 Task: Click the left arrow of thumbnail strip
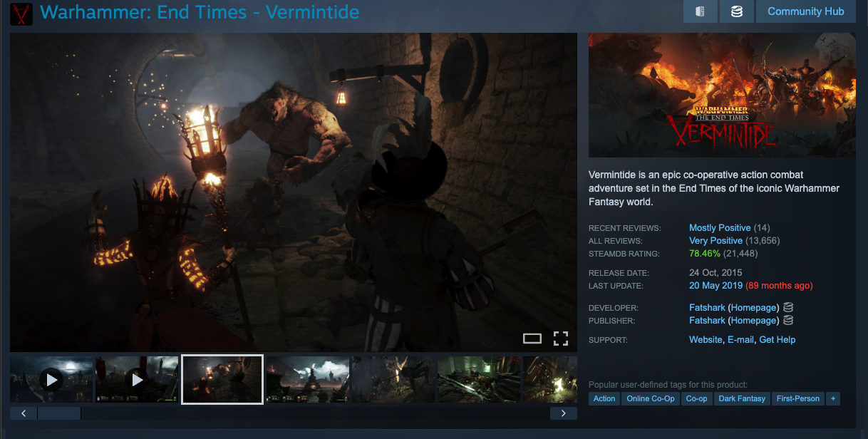coord(24,413)
